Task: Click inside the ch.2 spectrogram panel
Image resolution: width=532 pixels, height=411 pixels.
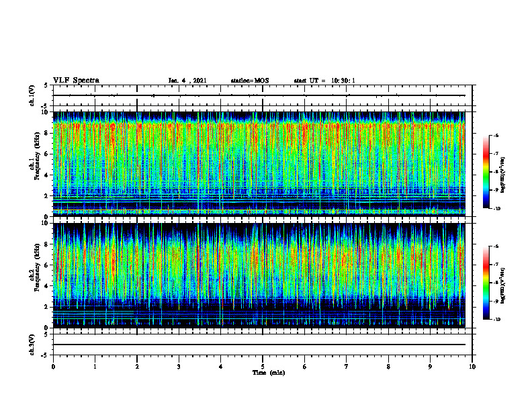Action: [x=259, y=275]
